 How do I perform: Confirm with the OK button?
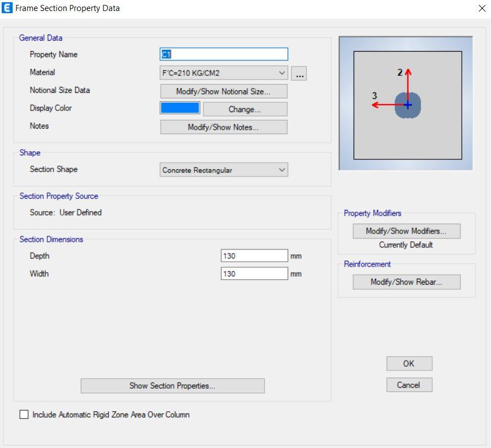409,363
